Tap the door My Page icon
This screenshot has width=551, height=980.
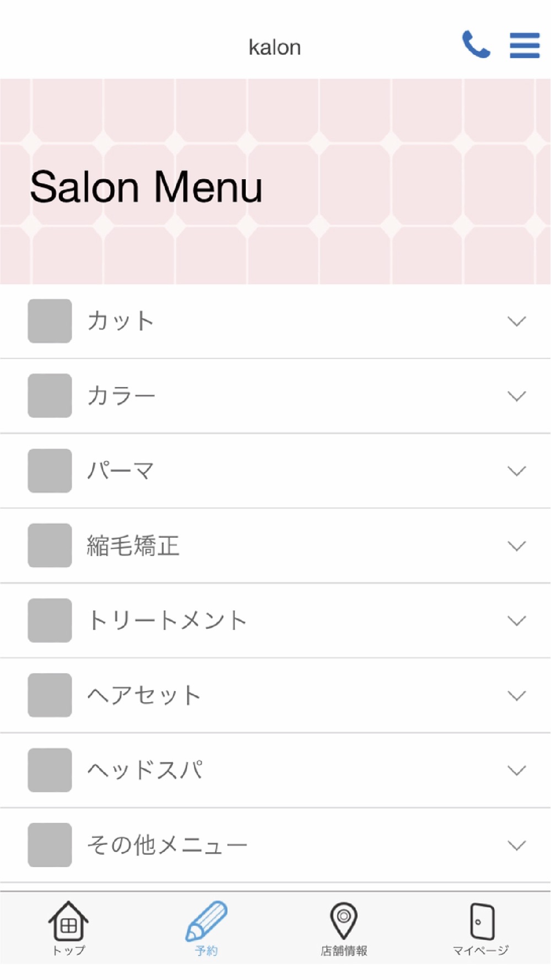click(x=482, y=920)
